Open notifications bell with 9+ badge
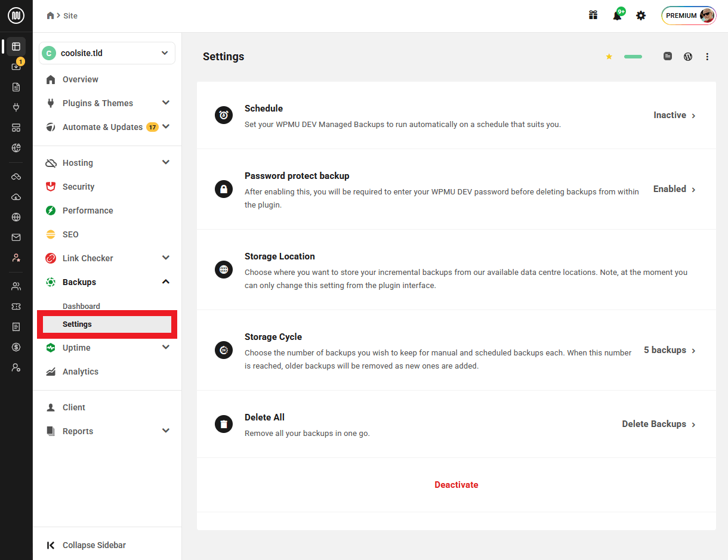This screenshot has height=560, width=728. (618, 14)
